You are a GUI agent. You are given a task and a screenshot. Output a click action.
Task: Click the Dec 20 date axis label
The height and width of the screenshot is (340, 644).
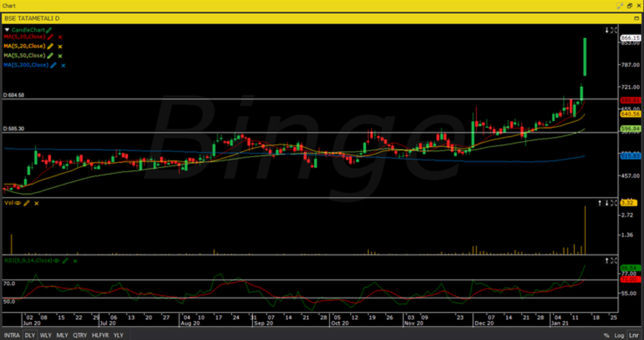click(484, 323)
